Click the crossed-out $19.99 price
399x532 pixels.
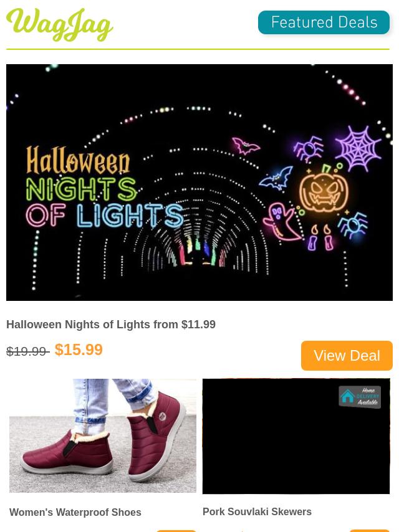pos(28,351)
